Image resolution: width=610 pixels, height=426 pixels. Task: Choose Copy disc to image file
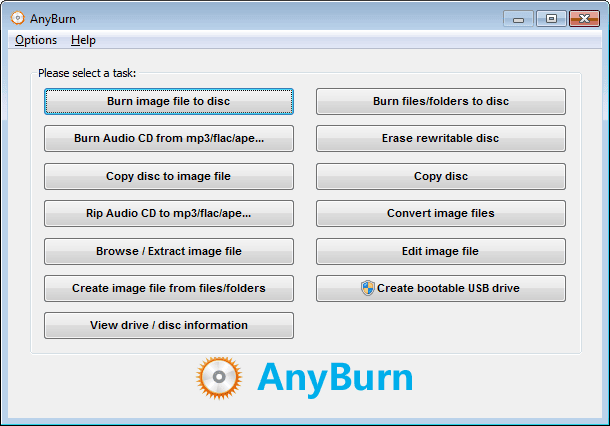(x=169, y=176)
